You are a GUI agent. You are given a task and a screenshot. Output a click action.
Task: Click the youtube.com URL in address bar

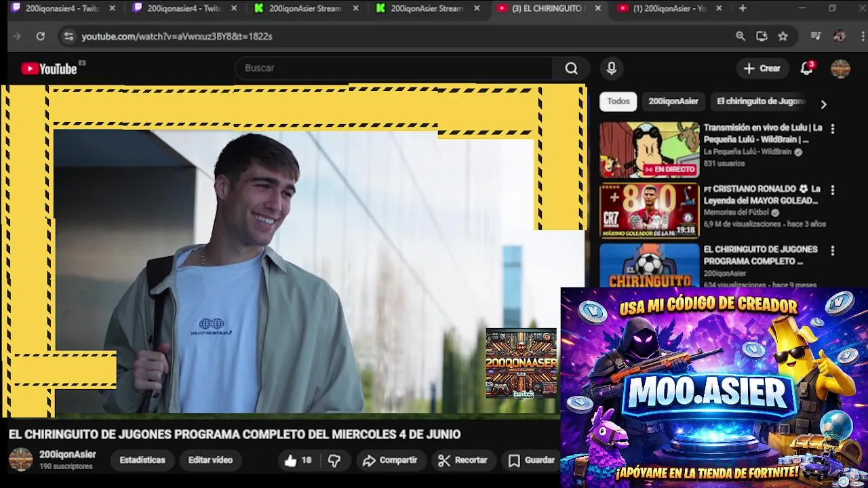pyautogui.click(x=177, y=37)
